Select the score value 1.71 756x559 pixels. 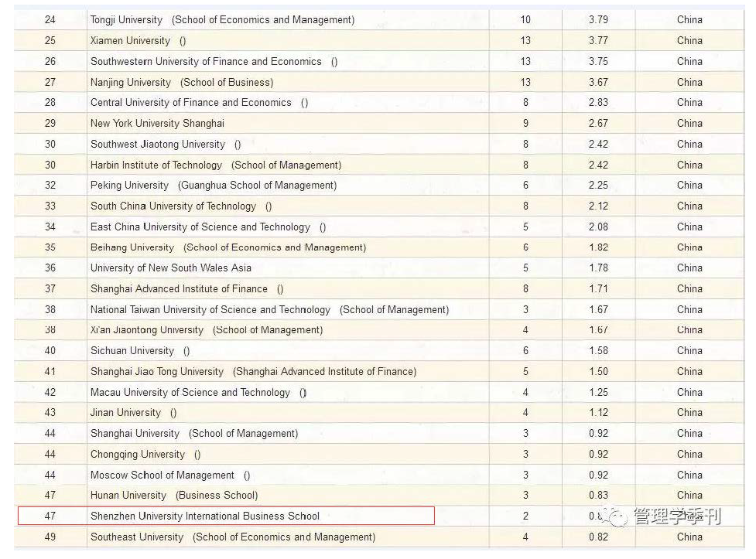click(x=598, y=288)
